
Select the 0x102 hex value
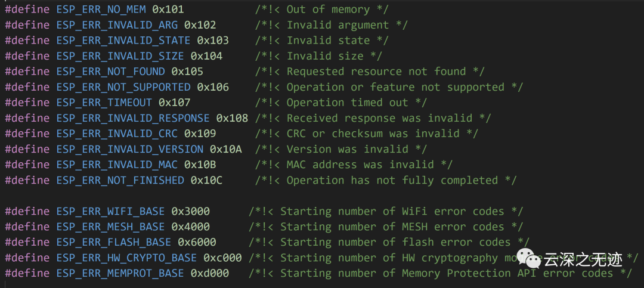click(200, 24)
